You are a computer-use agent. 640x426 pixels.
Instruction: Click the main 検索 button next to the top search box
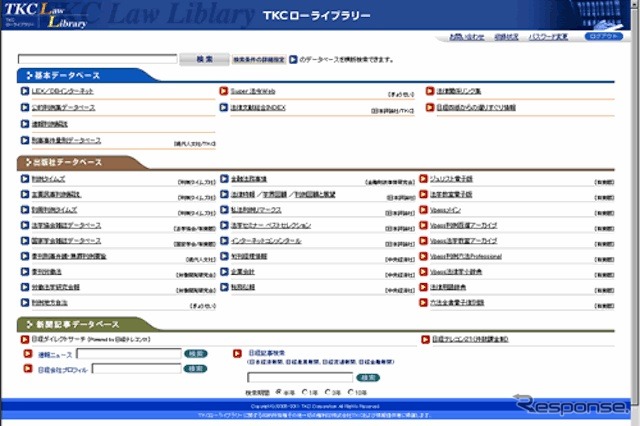[204, 59]
